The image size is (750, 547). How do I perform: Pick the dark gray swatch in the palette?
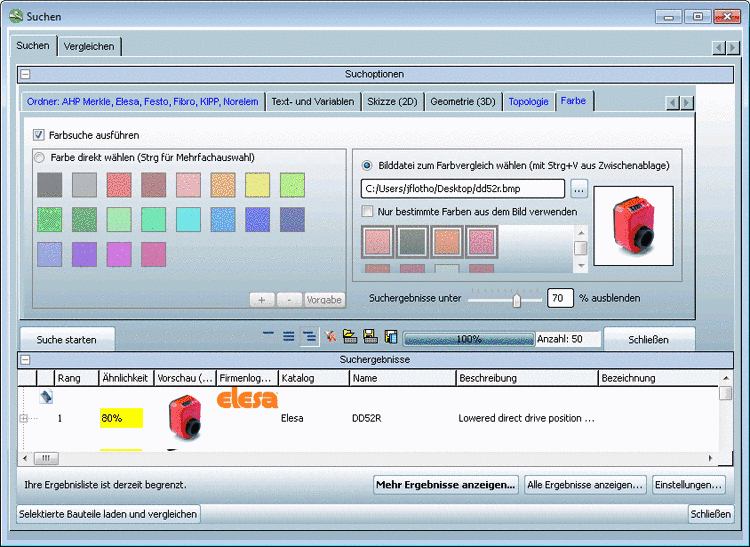coord(50,185)
